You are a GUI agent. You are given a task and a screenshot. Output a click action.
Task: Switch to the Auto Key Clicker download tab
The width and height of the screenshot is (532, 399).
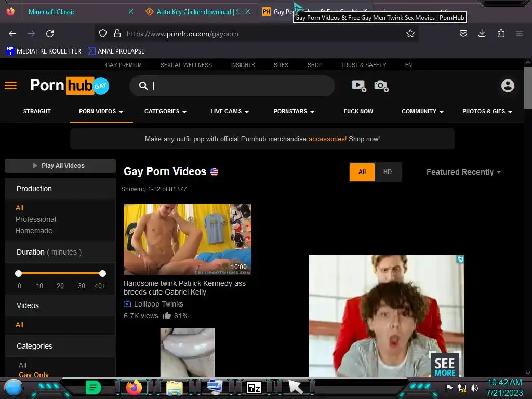pos(198,11)
